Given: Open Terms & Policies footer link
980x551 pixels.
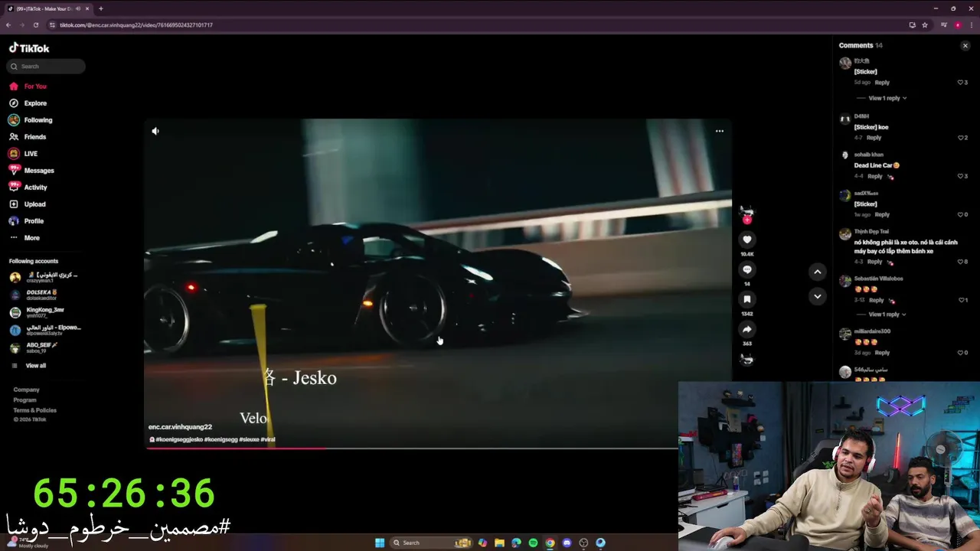Looking at the screenshot, I should click(x=34, y=410).
